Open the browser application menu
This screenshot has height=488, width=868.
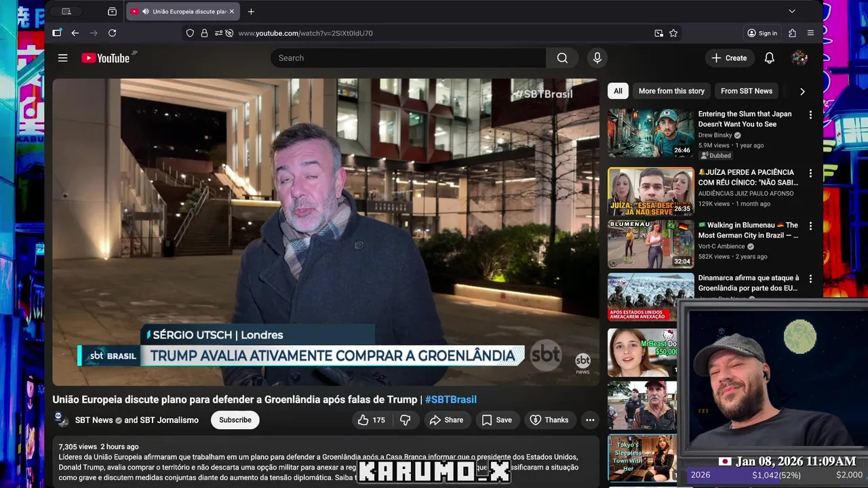click(x=810, y=33)
